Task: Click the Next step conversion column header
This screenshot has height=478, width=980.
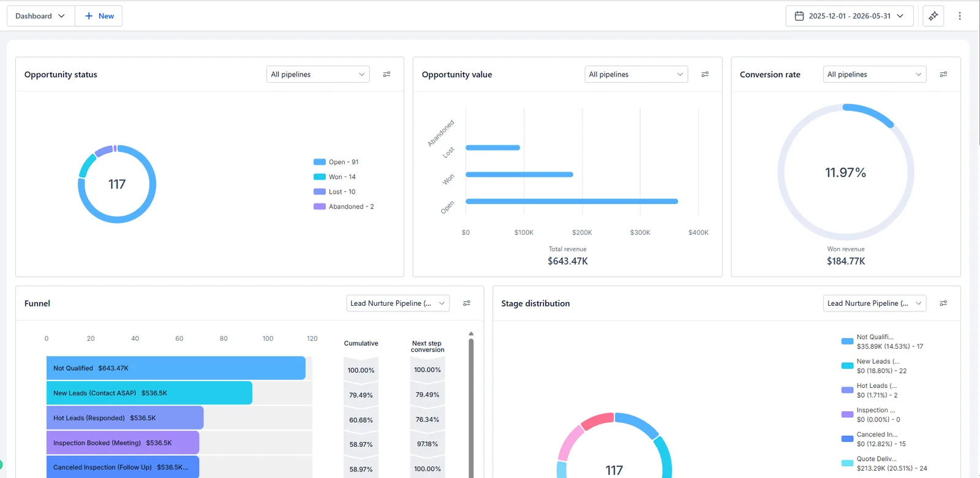Action: tap(428, 346)
